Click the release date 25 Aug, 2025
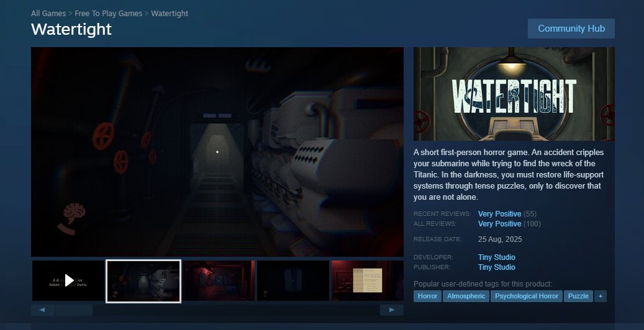Viewport: 644px width, 330px height. click(500, 239)
